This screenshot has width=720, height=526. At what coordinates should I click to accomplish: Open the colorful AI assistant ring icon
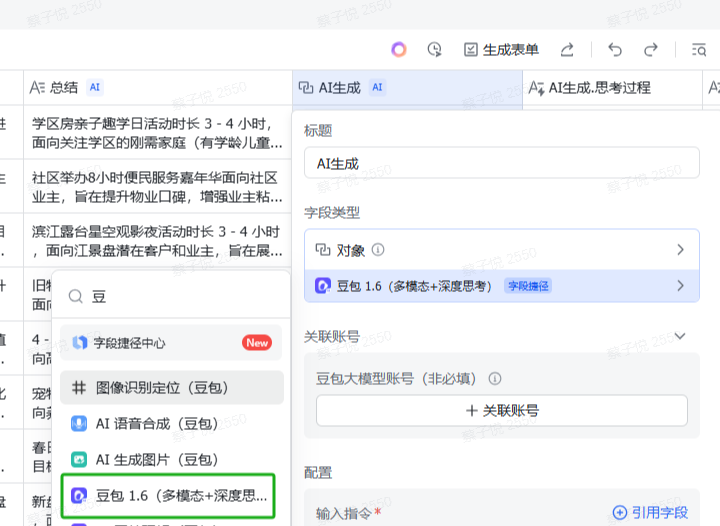pyautogui.click(x=399, y=49)
